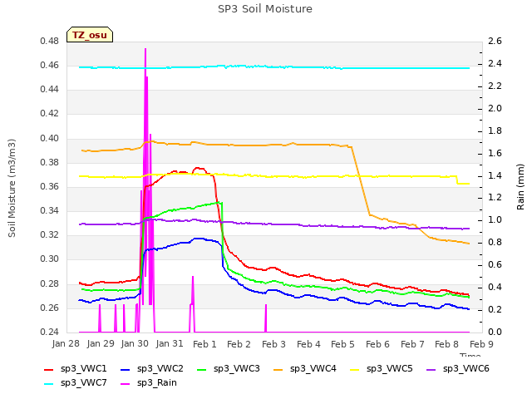Click the sp3_VWC7 cyan legend swatch

(49, 384)
